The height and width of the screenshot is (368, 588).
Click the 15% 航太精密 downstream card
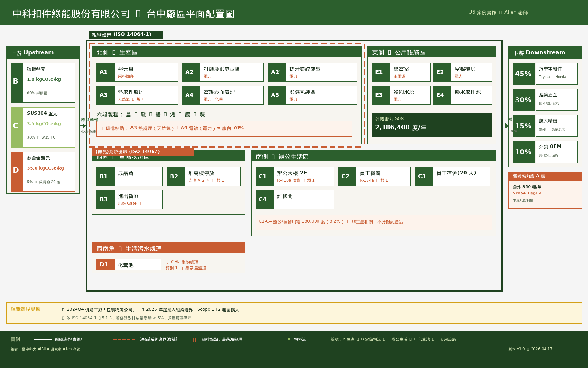coord(545,126)
